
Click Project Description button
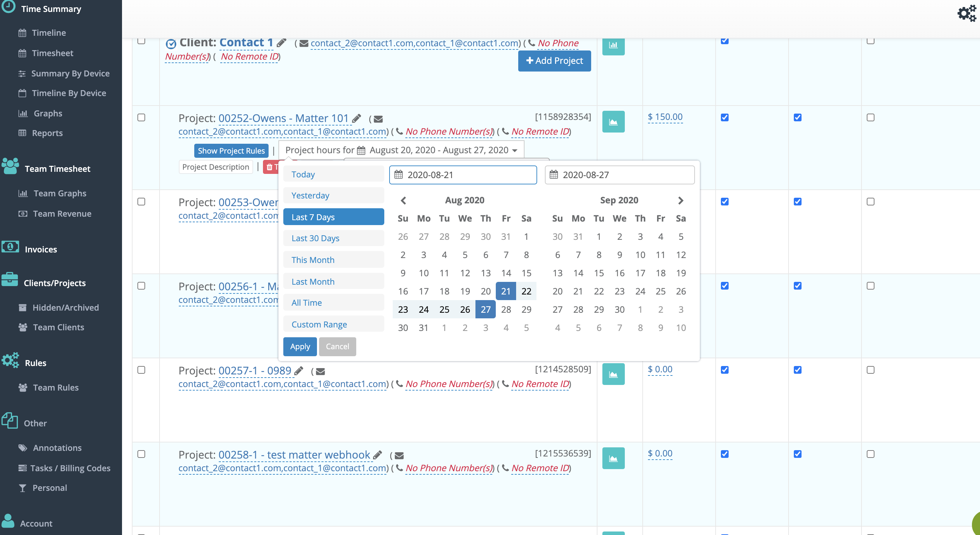click(x=215, y=167)
